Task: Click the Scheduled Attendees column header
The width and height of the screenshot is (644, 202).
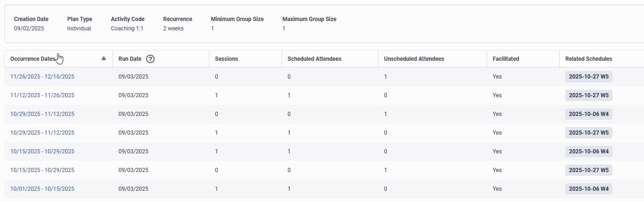Action: tap(314, 59)
